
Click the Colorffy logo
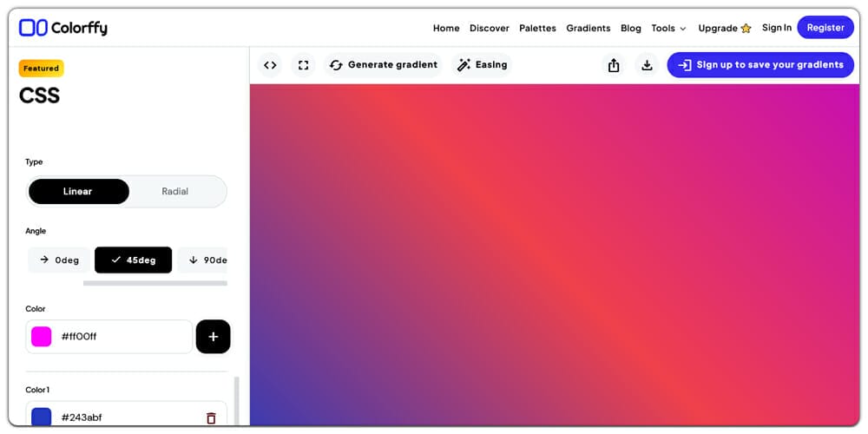coord(63,28)
